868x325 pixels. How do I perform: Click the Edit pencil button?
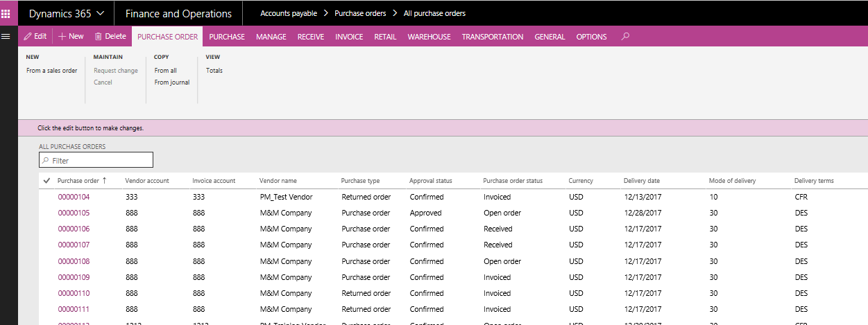(35, 37)
